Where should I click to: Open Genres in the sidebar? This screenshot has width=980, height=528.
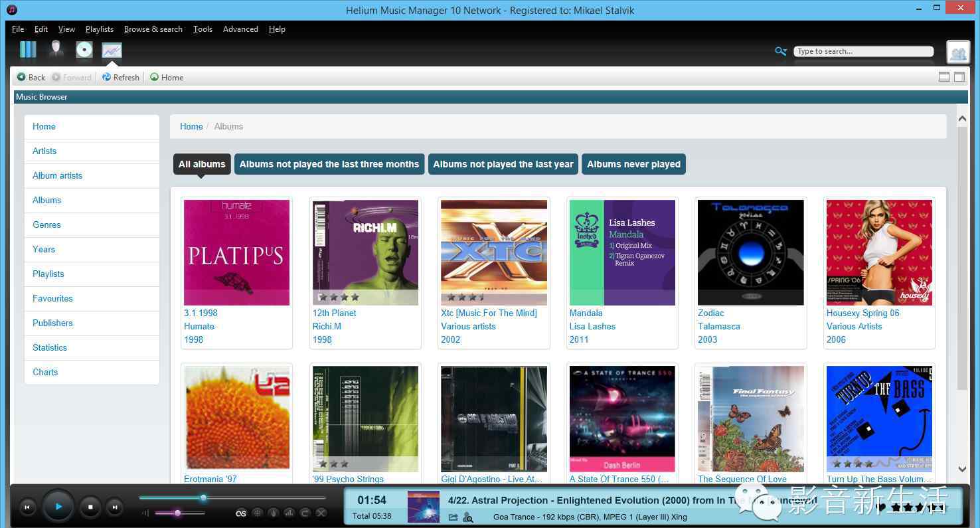click(92, 224)
